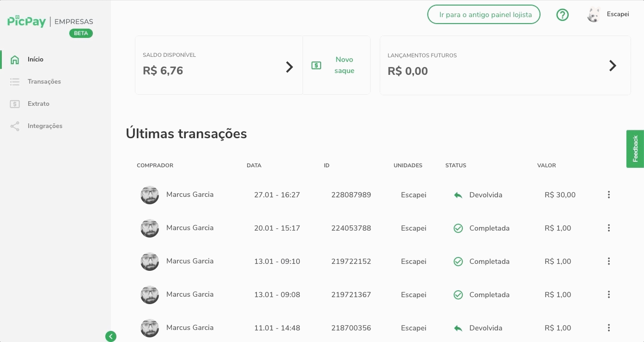Open the green Feedback side tab
The image size is (644, 342).
tap(635, 149)
